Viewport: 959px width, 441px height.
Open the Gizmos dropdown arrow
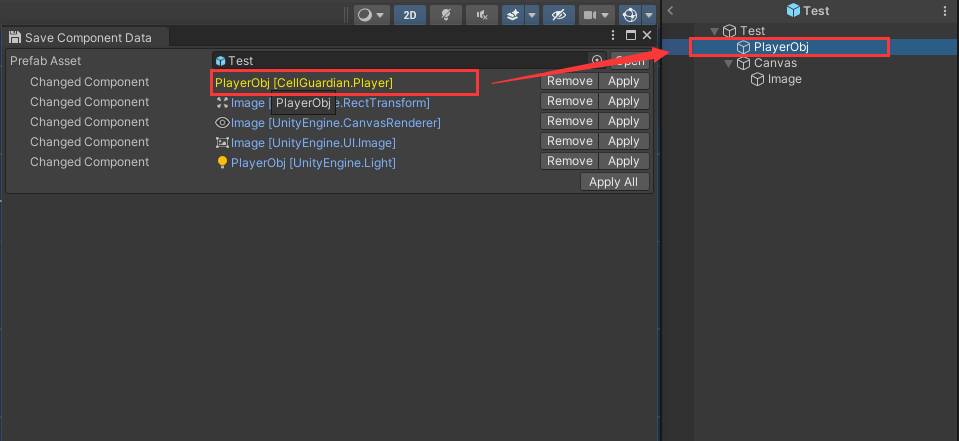[649, 15]
